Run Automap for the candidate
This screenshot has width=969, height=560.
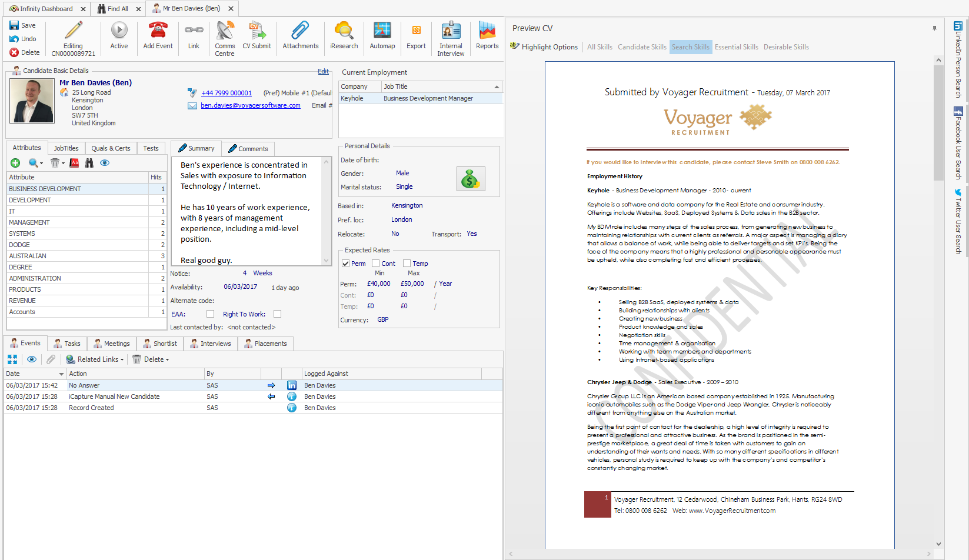click(382, 36)
